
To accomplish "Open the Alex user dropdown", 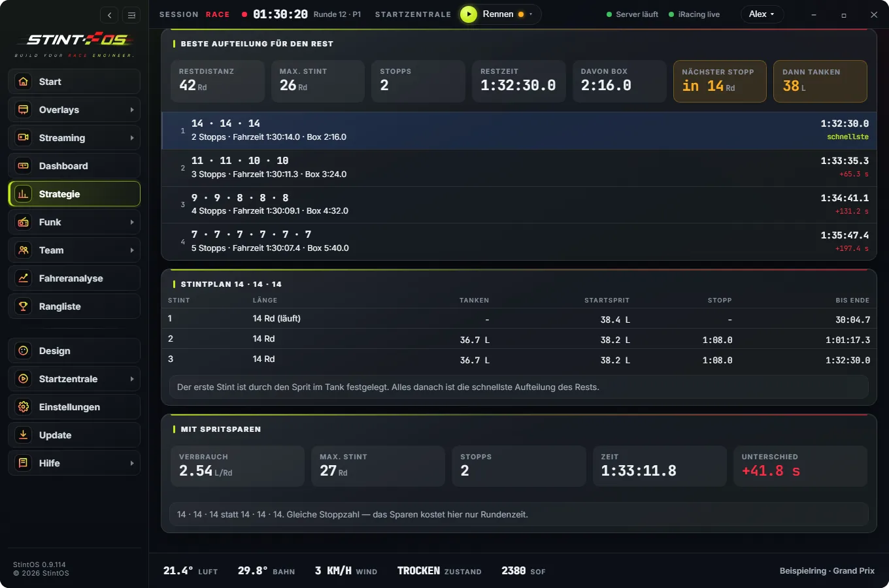I will pyautogui.click(x=762, y=14).
